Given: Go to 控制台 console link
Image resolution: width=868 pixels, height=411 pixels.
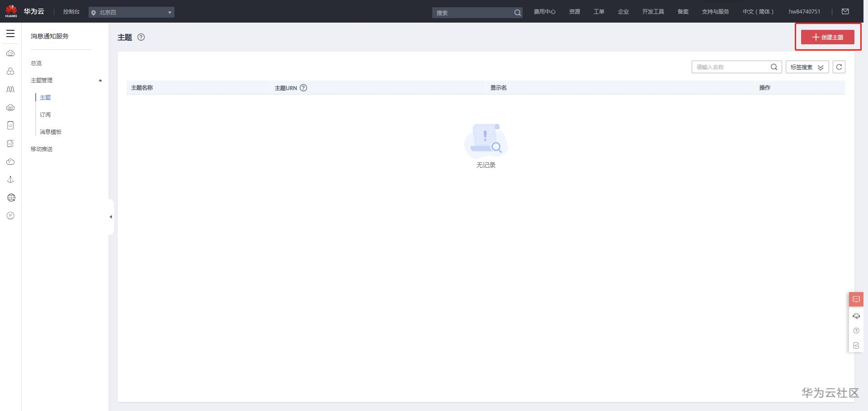Looking at the screenshot, I should coord(71,12).
